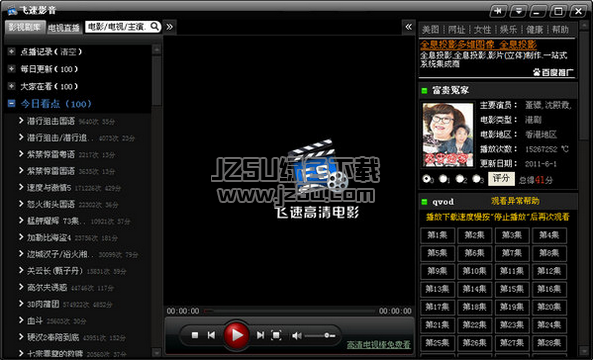The image size is (593, 360).
Task: Click the red play button
Action: [236, 335]
